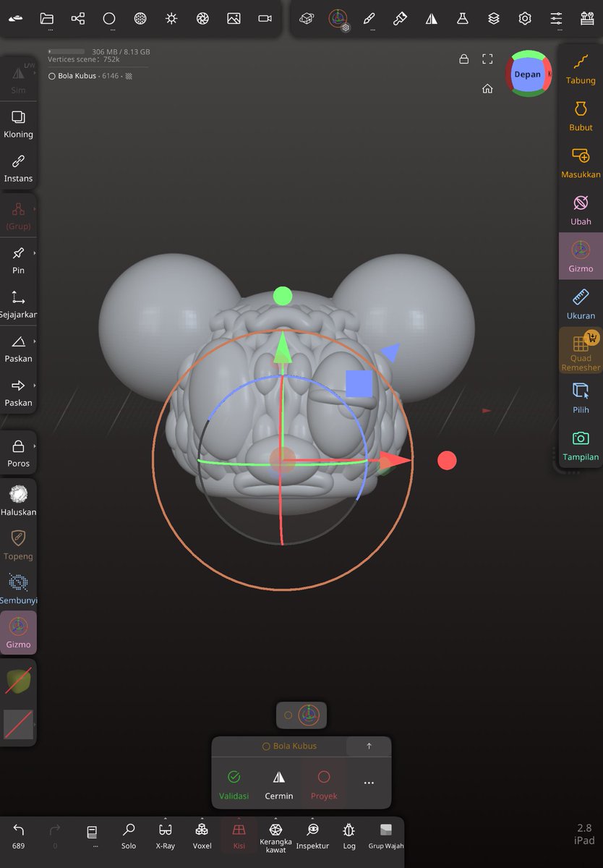603x868 pixels.
Task: Enter fullscreen with the frame icon
Action: (487, 59)
